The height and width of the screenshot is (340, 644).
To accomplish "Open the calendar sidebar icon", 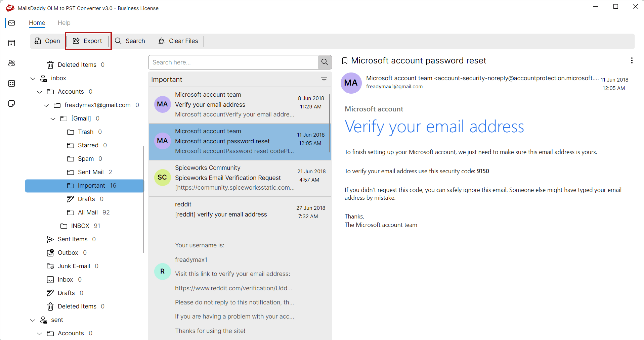I will click(x=12, y=43).
